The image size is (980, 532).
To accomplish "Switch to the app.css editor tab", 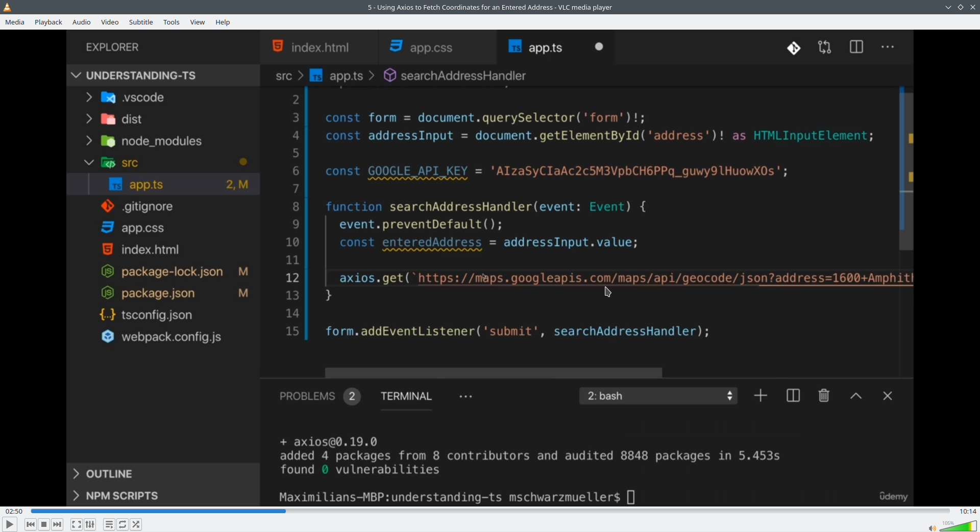I will [437, 47].
